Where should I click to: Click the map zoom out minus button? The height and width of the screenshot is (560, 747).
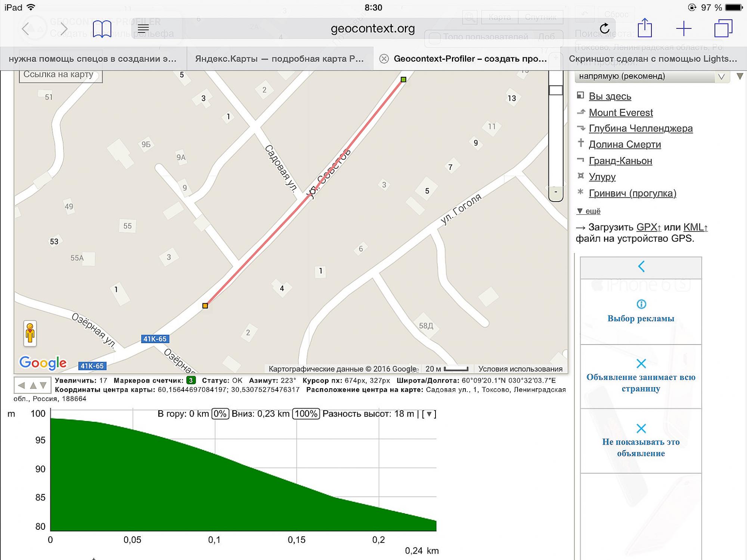coord(556,192)
